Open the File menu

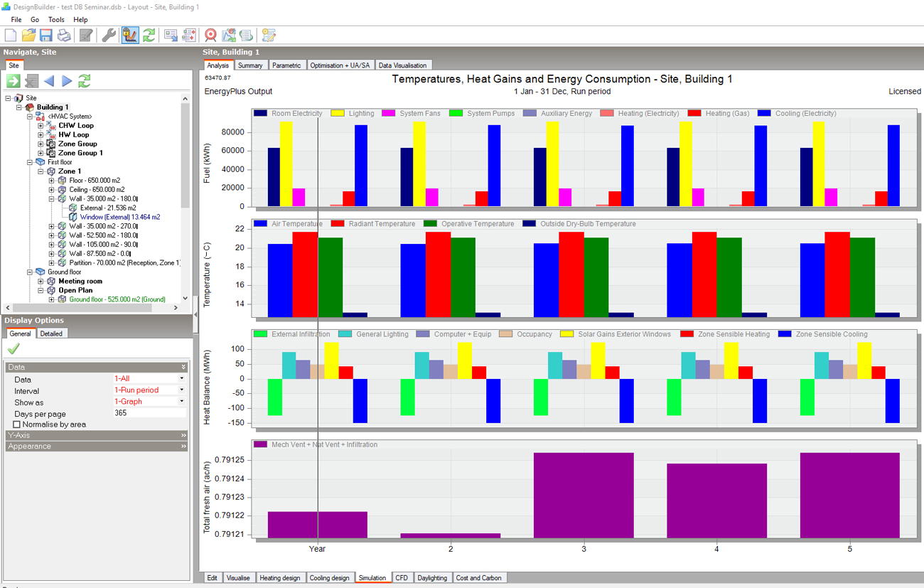click(x=16, y=20)
